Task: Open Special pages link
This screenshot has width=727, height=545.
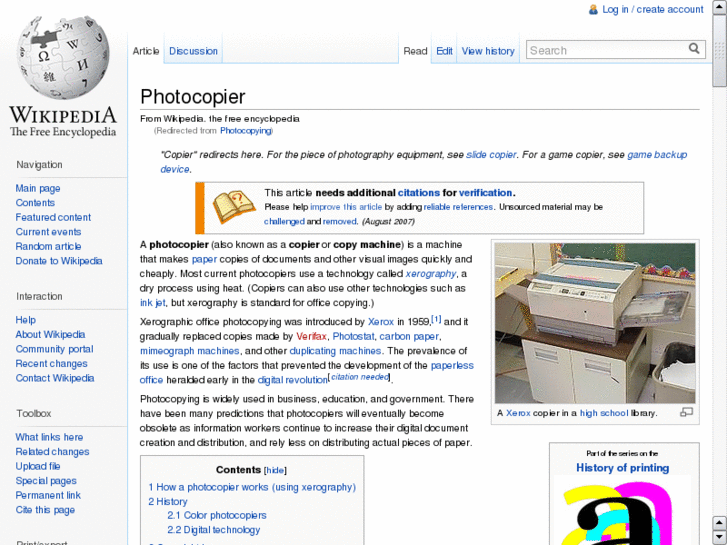Action: [x=46, y=481]
